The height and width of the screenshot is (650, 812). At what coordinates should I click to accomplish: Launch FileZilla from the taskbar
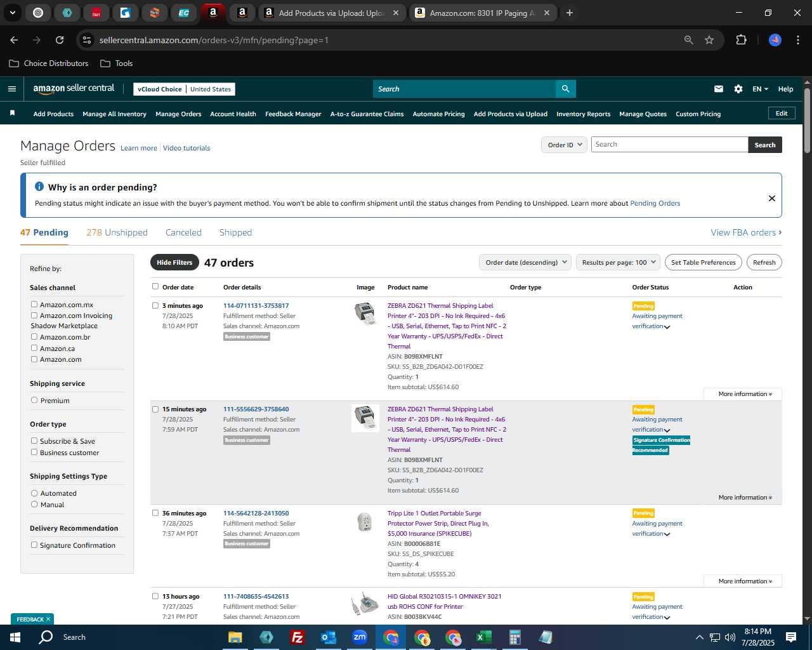point(297,637)
